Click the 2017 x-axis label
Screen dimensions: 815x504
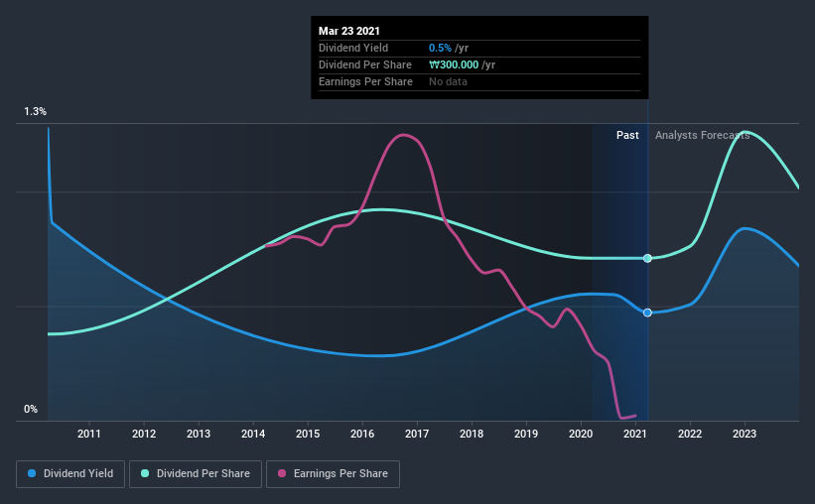coord(417,434)
